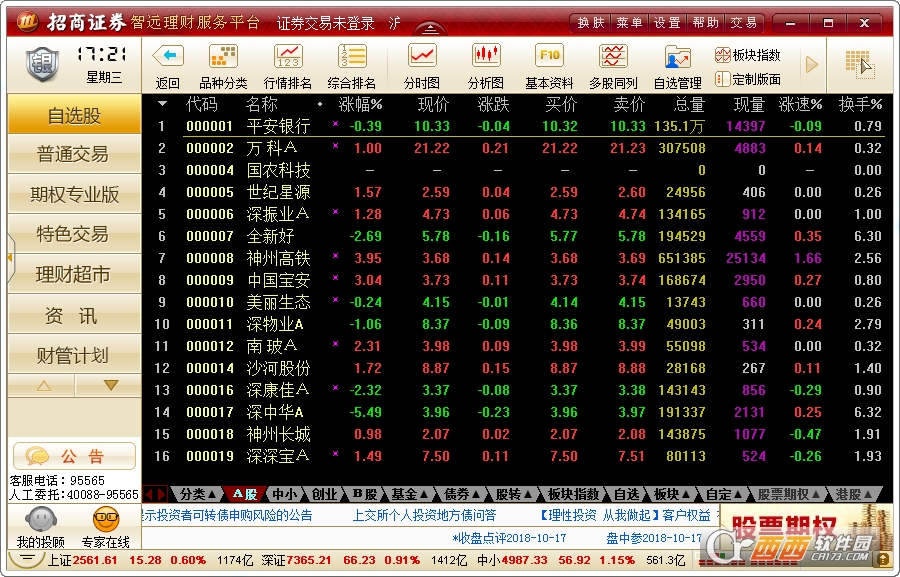Open 收盘点评2018-10-17 link
Image resolution: width=900 pixels, height=577 pixels.
click(509, 538)
